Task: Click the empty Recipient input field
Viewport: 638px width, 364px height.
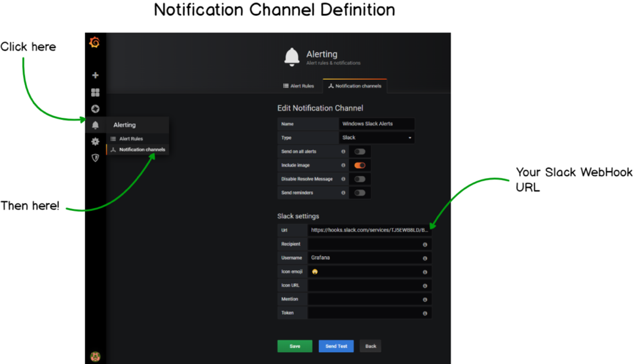Action: 369,244
